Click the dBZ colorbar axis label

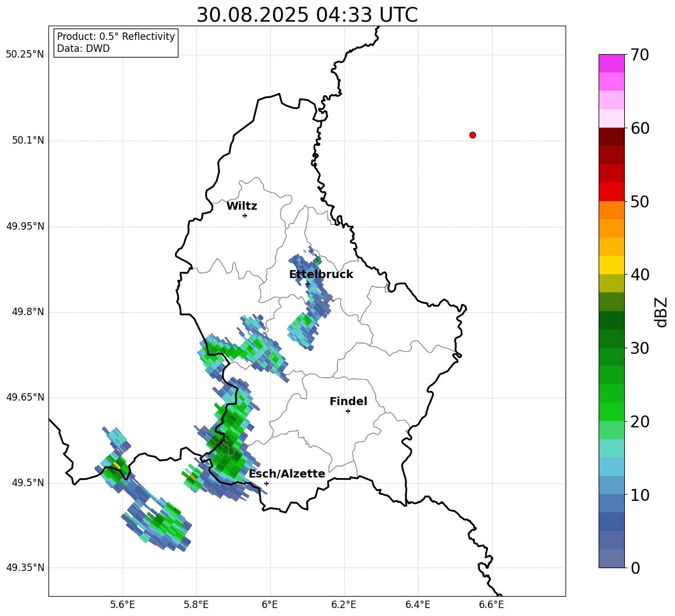661,312
